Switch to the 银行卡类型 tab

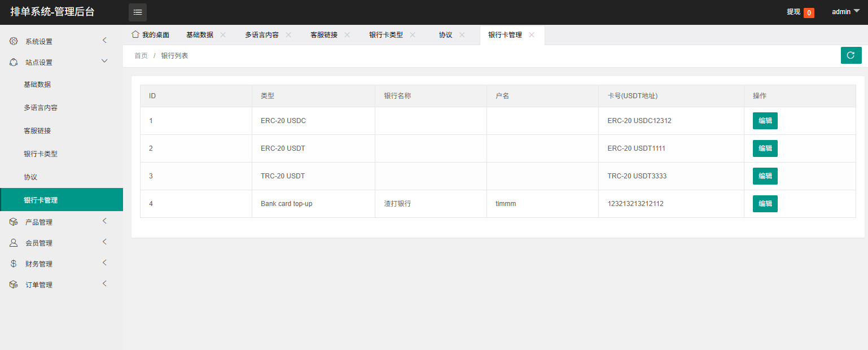tap(386, 35)
